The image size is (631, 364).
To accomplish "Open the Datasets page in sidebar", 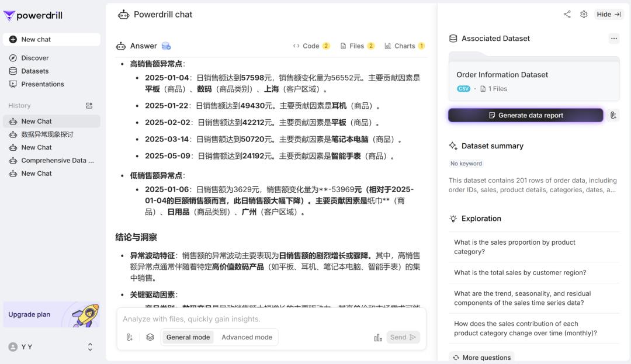I will click(x=34, y=71).
